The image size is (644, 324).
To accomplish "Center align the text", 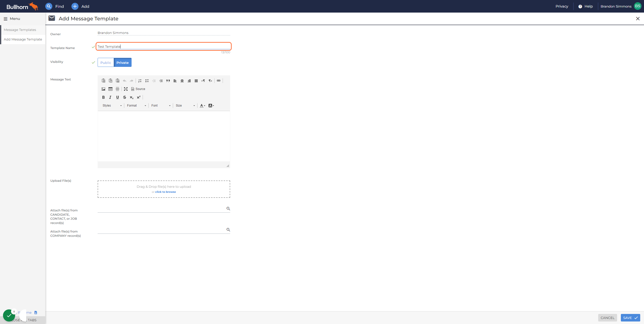I will coord(182,81).
